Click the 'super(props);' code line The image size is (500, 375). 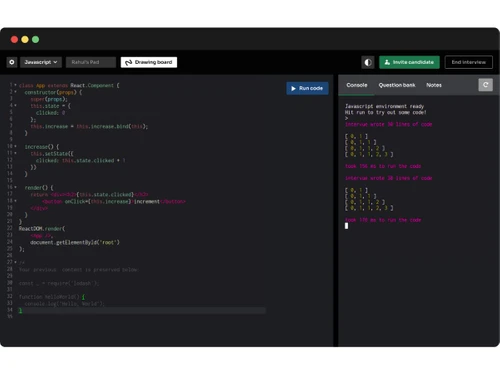[49, 99]
